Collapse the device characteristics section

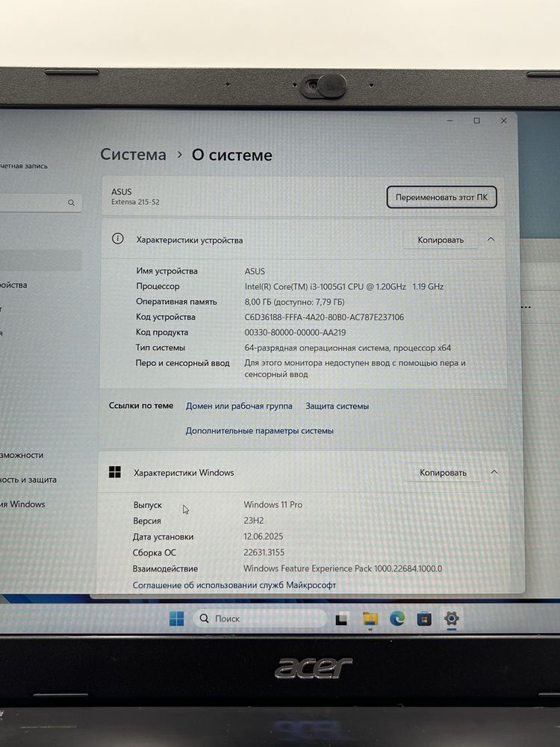(x=491, y=239)
